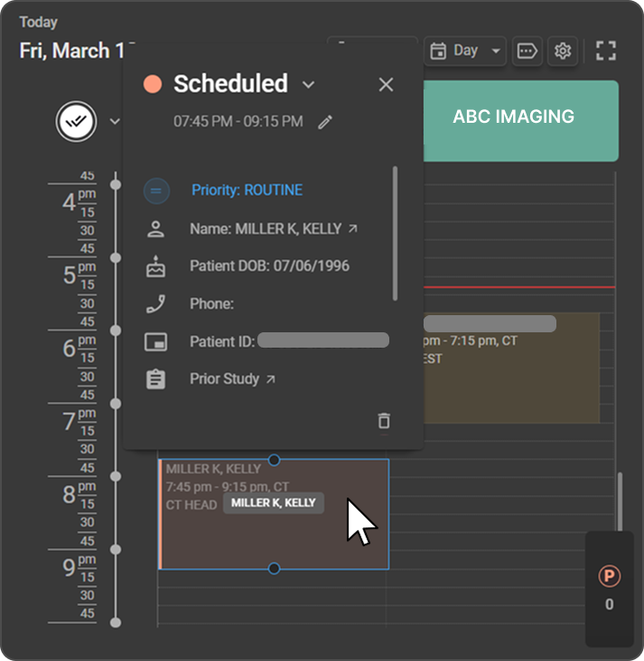Open MILLER K, KELLY patient record arrow
Image resolution: width=644 pixels, height=661 pixels.
(353, 229)
